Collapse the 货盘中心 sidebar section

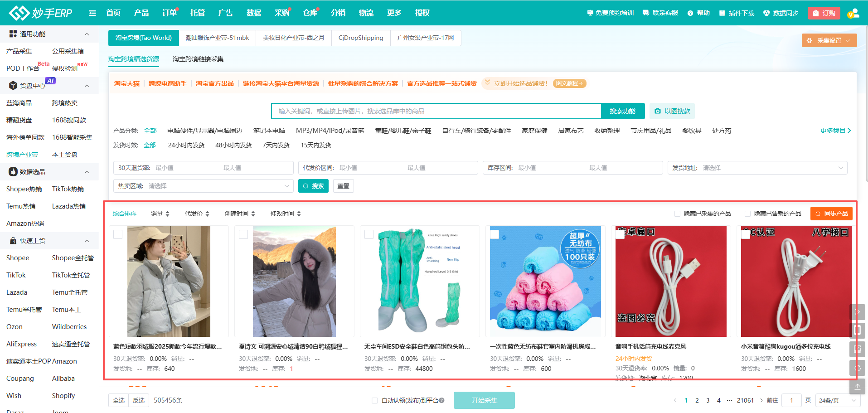tap(87, 86)
